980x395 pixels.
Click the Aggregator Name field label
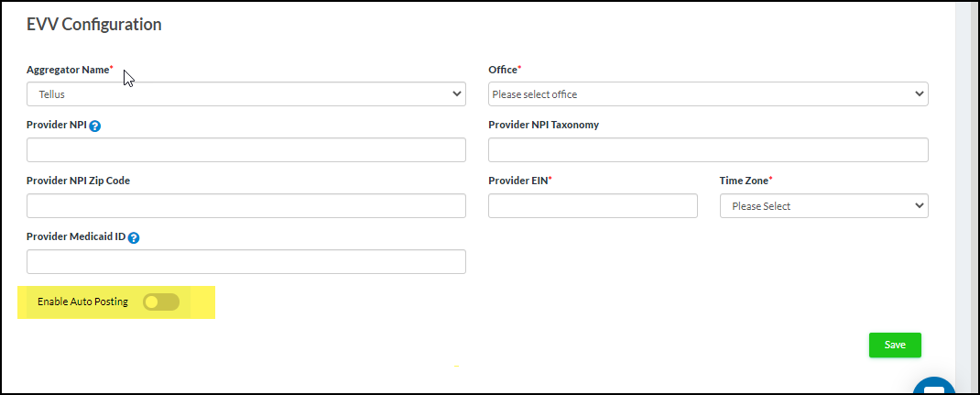point(68,70)
